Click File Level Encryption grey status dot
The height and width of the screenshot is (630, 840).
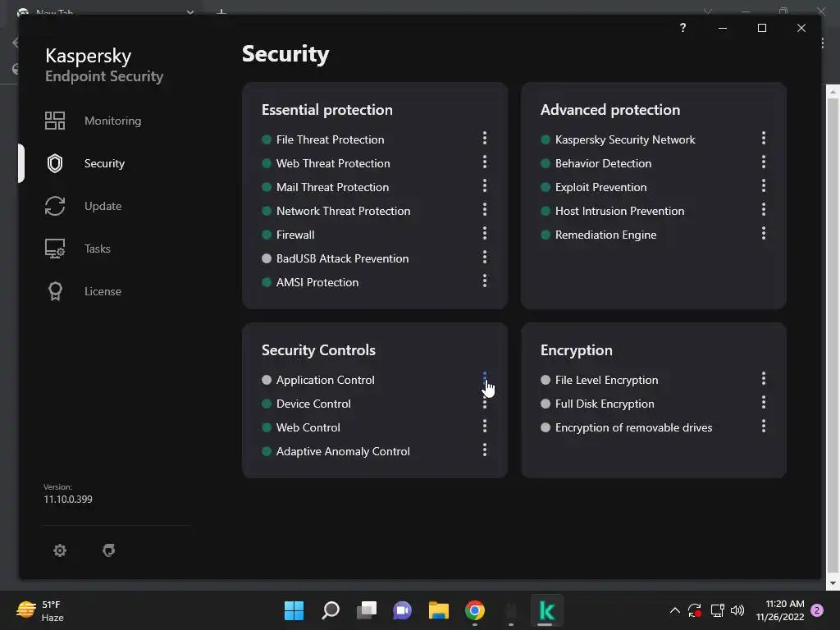[x=546, y=380]
